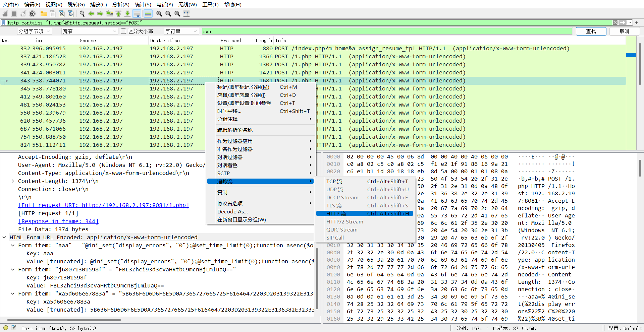
Task: Toggle the 区分大小写 checkbox
Action: 123,31
